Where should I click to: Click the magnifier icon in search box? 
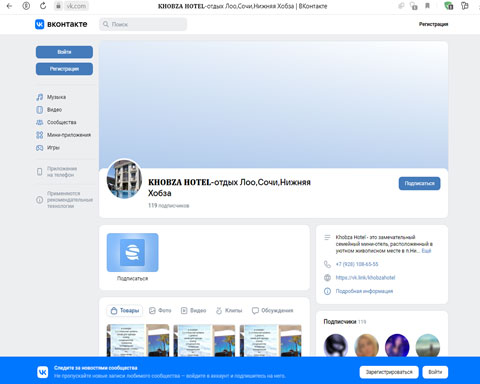[x=106, y=24]
